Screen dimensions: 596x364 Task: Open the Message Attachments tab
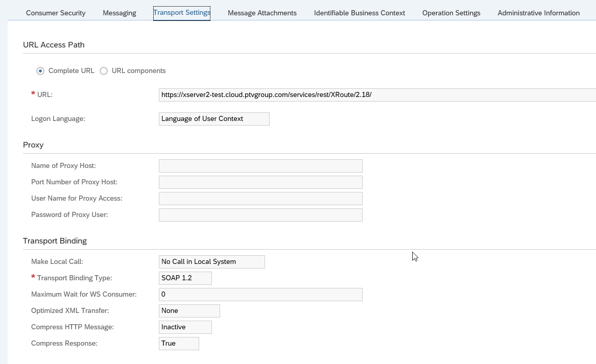click(x=262, y=13)
